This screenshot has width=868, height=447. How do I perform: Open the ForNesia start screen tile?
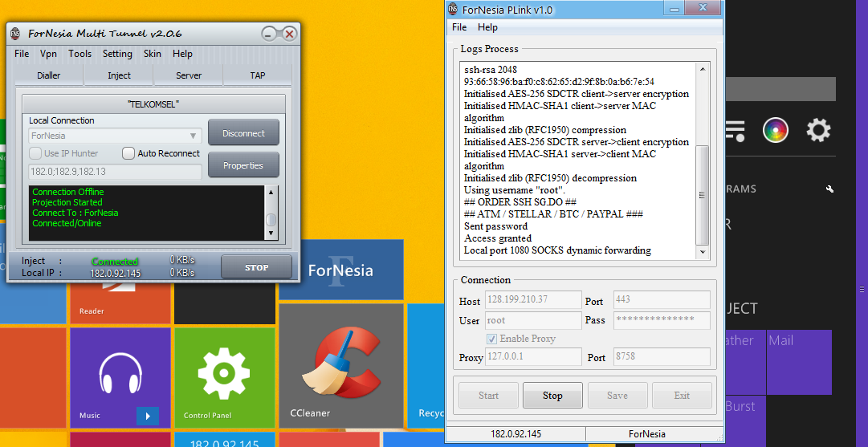point(341,270)
